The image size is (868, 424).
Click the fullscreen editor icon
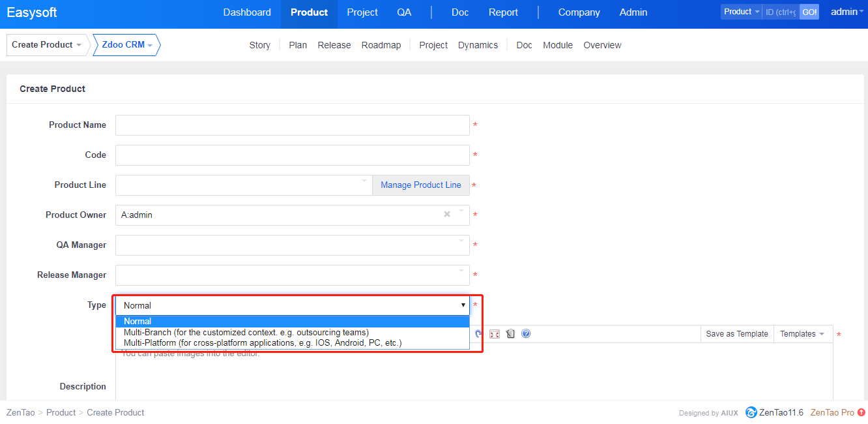[x=495, y=334]
